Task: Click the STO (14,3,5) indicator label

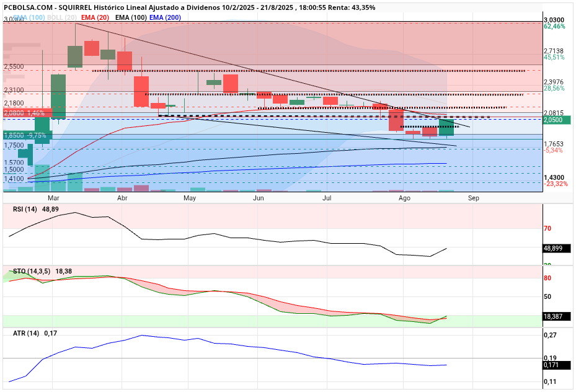Action: point(32,271)
